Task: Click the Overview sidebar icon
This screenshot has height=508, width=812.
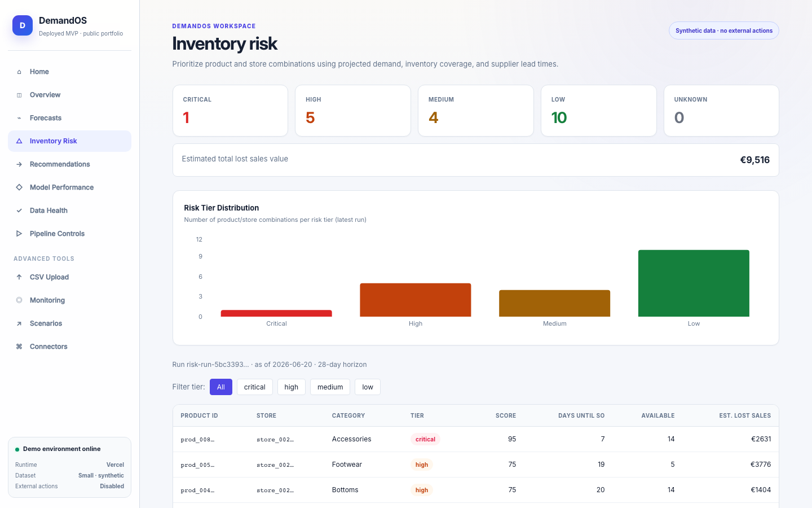Action: (19, 95)
